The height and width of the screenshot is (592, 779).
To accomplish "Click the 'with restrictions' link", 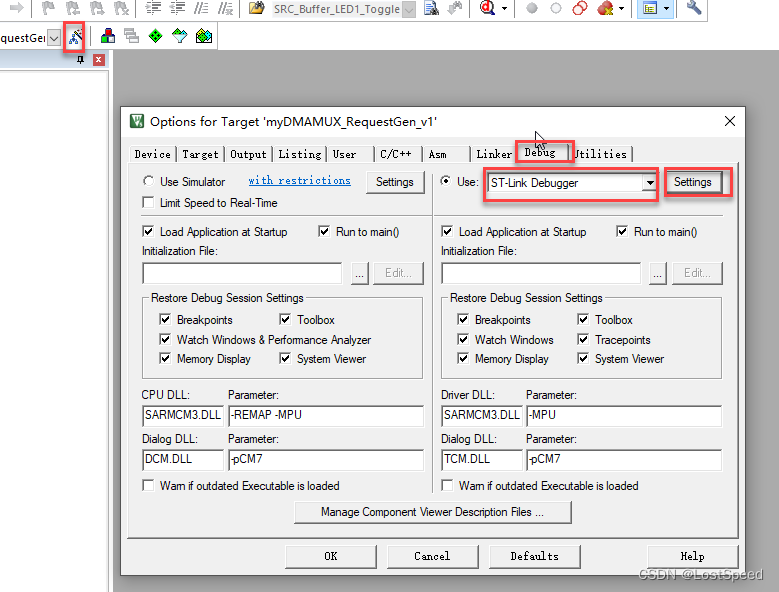I will click(x=300, y=180).
